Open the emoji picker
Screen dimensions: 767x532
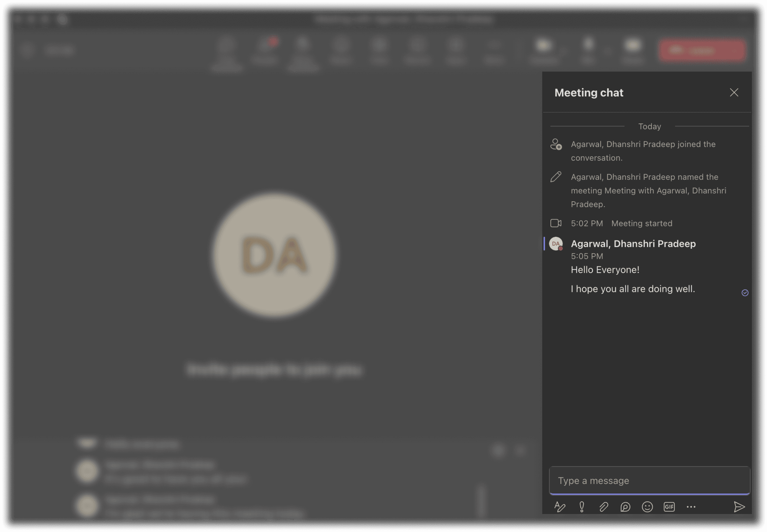647,507
